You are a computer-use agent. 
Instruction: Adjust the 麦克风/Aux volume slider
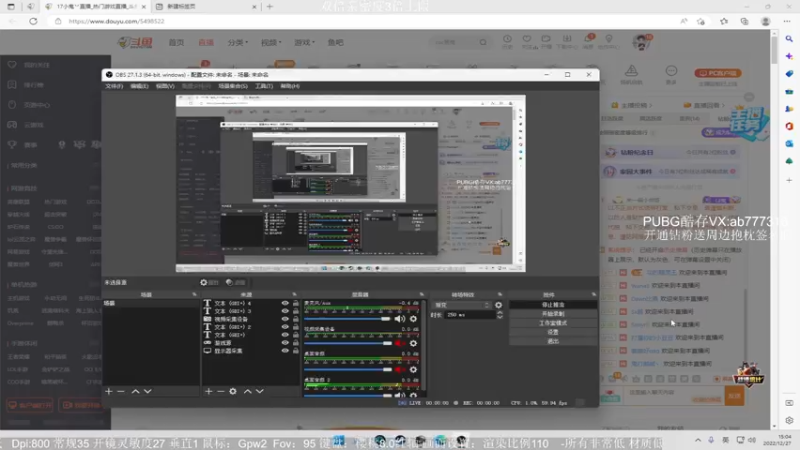348,319
